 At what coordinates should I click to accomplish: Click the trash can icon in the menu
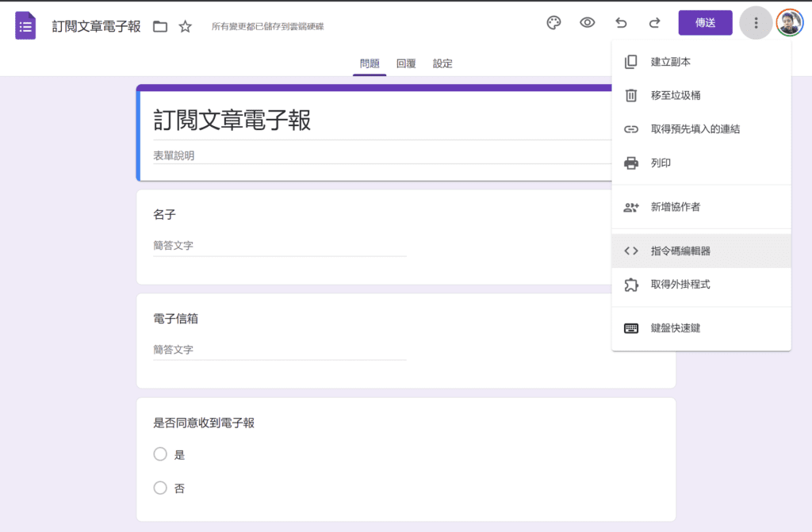[630, 95]
